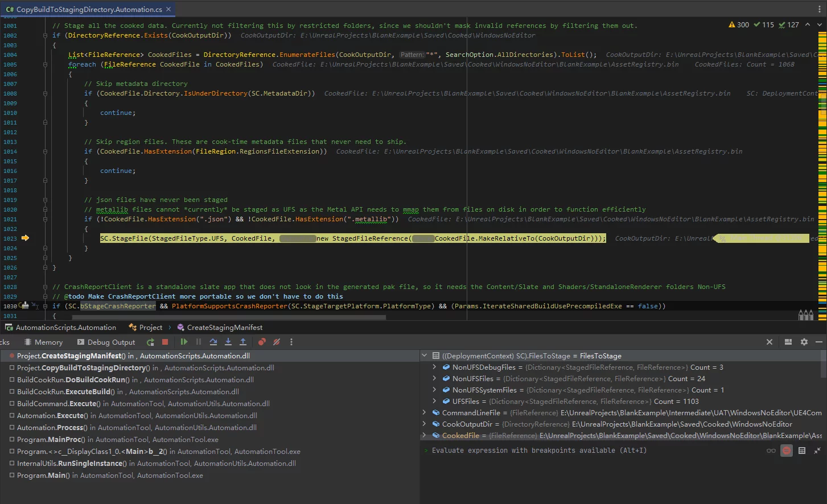827x504 pixels.
Task: Stop the debugging session
Action: pyautogui.click(x=165, y=342)
